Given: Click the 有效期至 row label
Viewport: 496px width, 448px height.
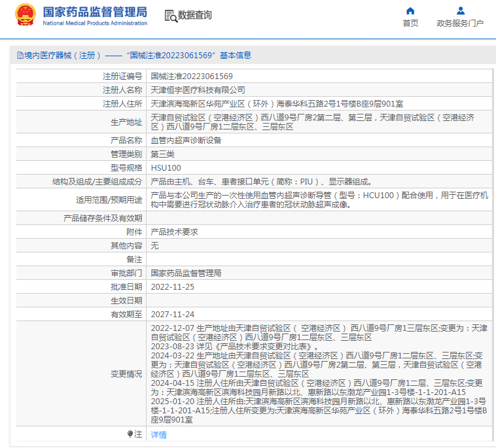Looking at the screenshot, I should tap(126, 315).
